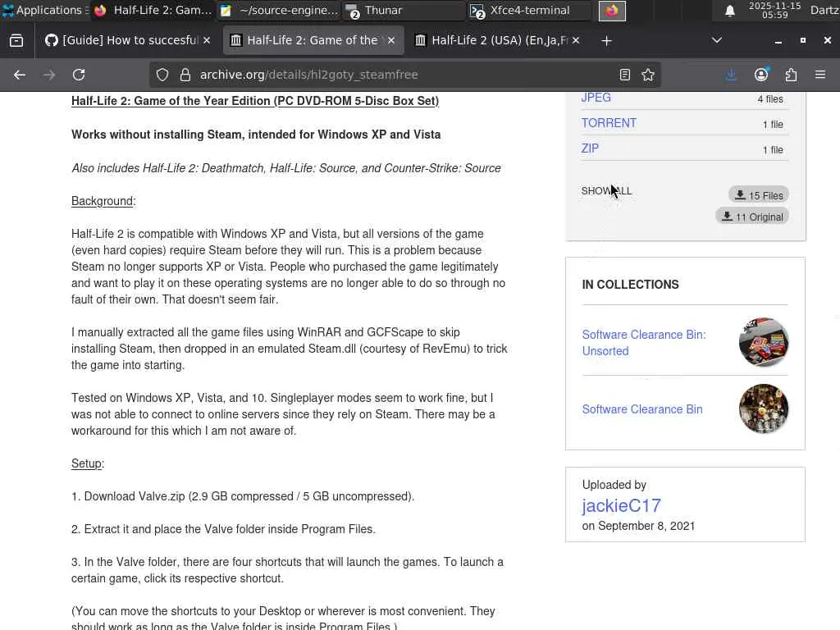Click Software Clearance Bin: Unsorted thumbnail image
840x630 pixels.
764,342
